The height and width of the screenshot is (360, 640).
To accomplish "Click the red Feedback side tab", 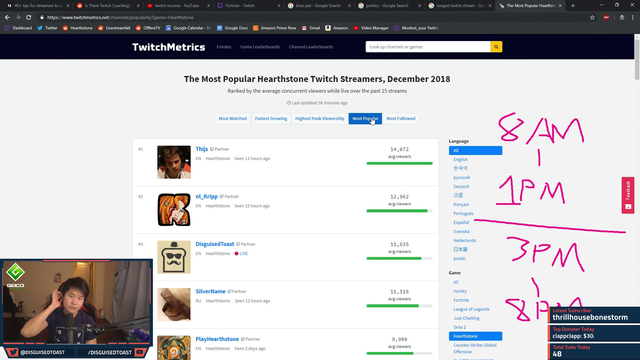I will tap(628, 195).
